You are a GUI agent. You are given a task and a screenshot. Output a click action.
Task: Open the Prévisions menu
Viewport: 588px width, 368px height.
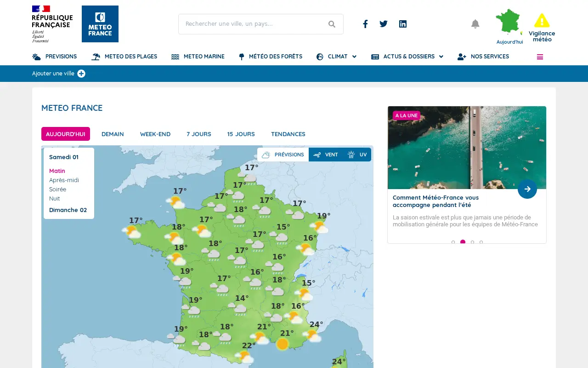[x=55, y=57]
